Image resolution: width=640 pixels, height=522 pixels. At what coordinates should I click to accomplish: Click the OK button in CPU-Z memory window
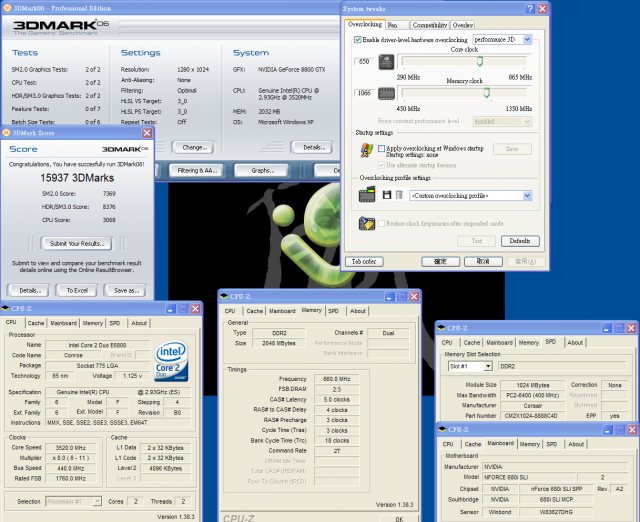(399, 519)
